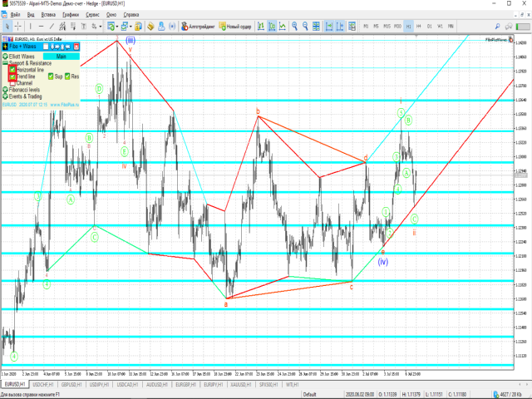Open the Вставка menu
Image resolution: width=532 pixels, height=399 pixels.
48,15
